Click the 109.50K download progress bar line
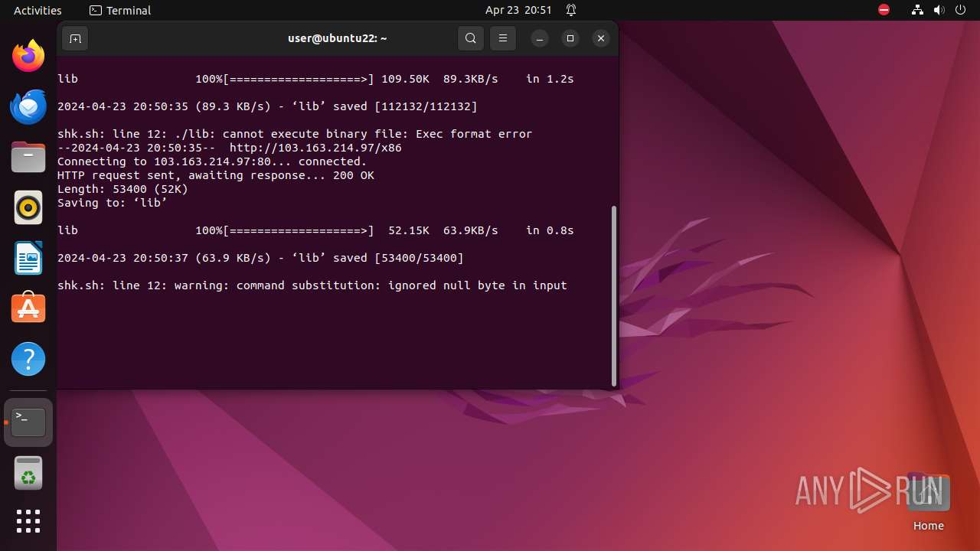Image resolution: width=980 pixels, height=551 pixels. point(315,79)
